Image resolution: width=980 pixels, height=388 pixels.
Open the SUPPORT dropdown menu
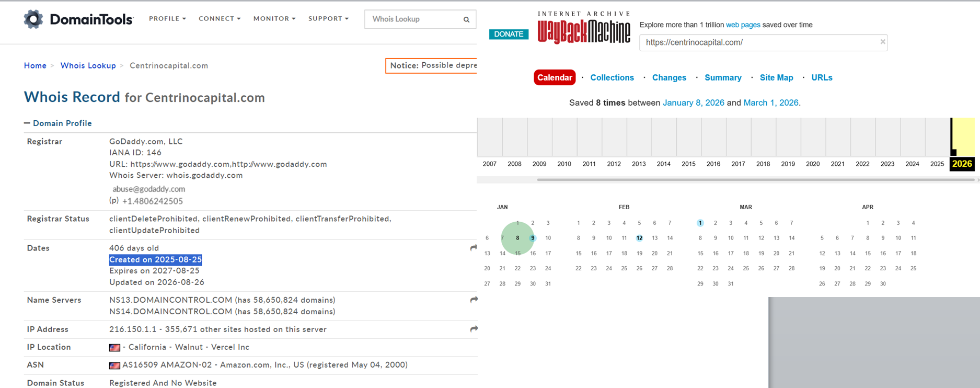point(328,19)
